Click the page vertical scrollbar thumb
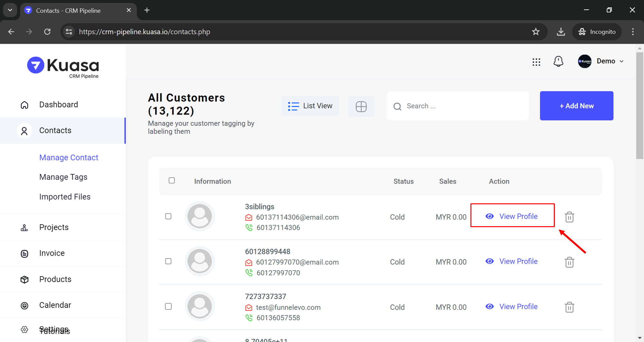 [639, 106]
